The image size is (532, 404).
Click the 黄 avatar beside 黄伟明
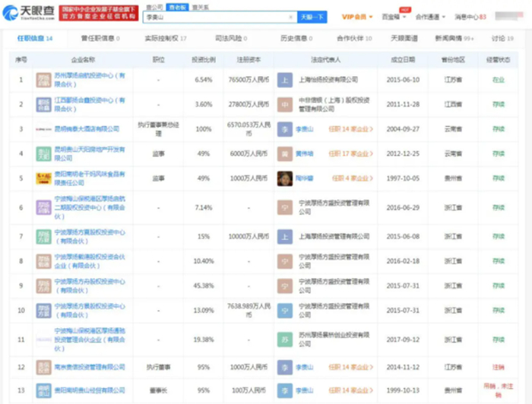(x=284, y=153)
